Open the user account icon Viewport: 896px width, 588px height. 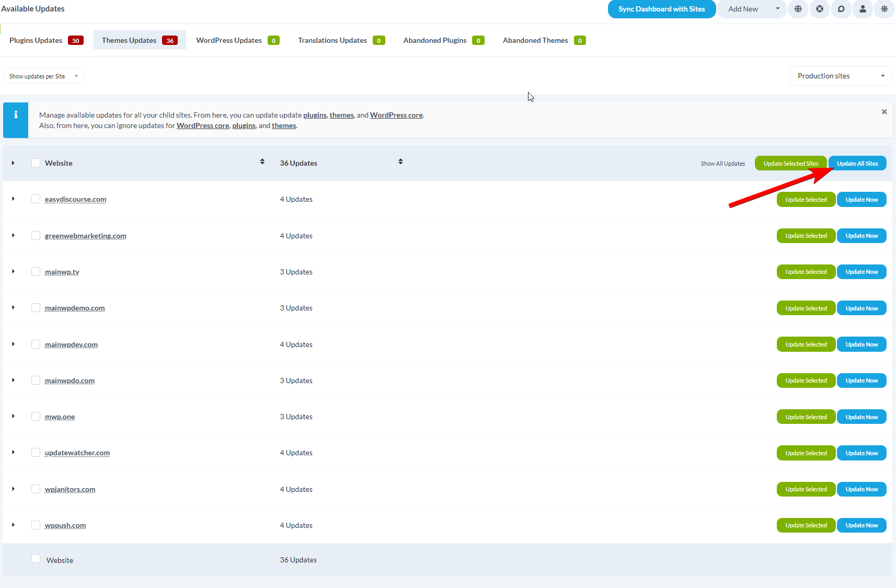pyautogui.click(x=863, y=9)
